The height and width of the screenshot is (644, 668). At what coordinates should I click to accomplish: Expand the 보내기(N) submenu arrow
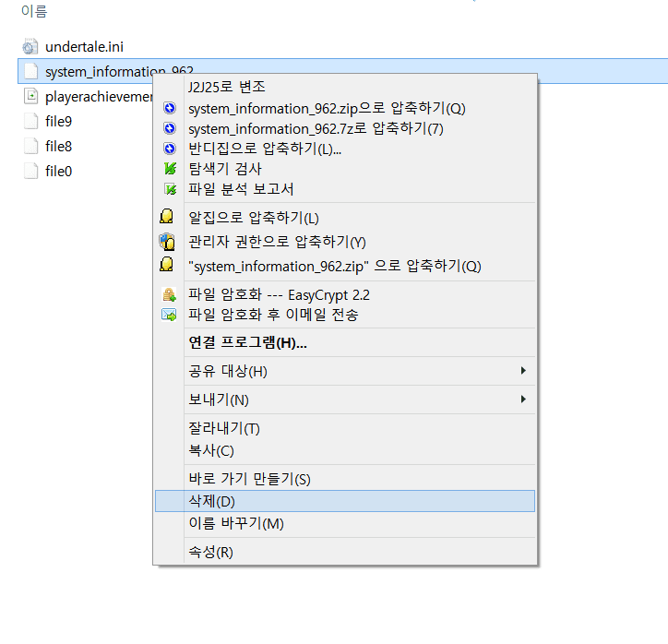coord(523,400)
